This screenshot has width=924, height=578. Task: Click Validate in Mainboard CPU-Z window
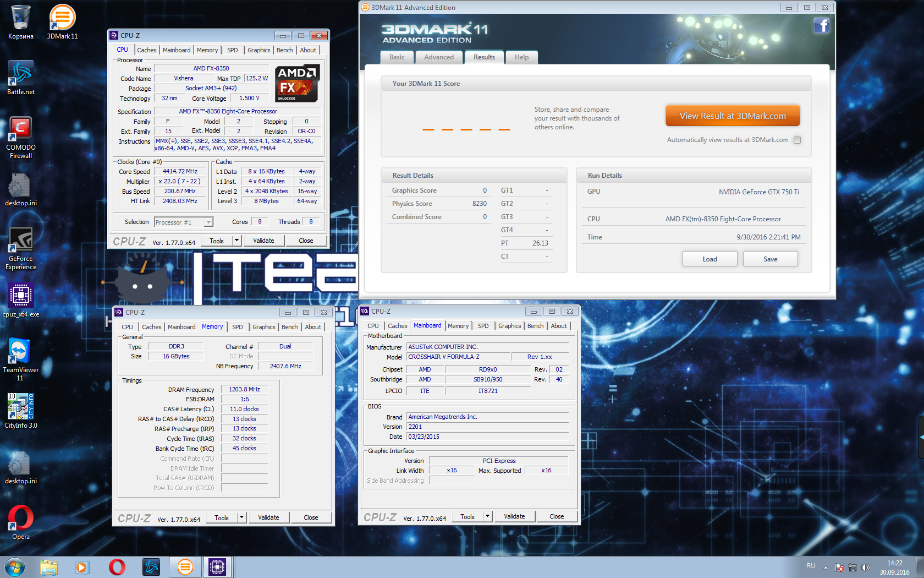[514, 516]
